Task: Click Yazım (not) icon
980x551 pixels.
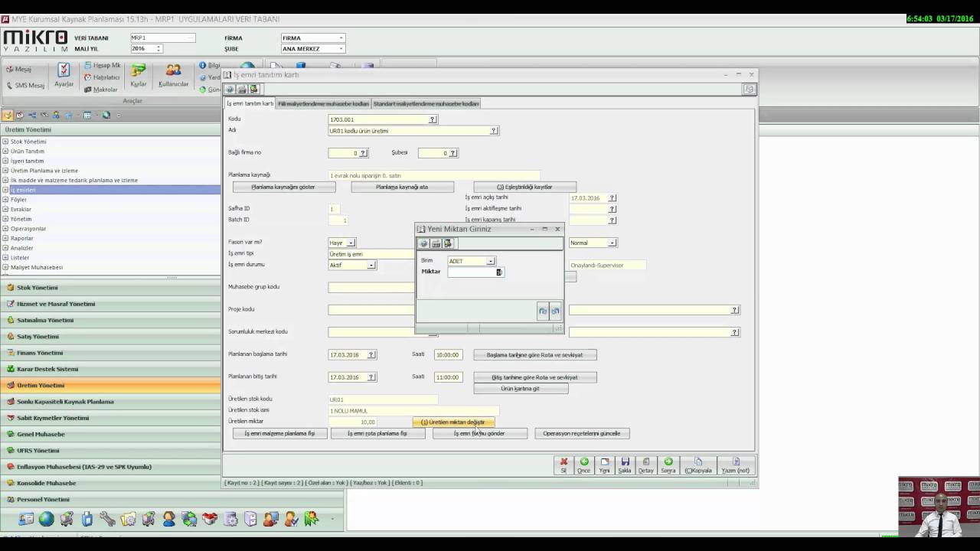Action: tap(735, 465)
